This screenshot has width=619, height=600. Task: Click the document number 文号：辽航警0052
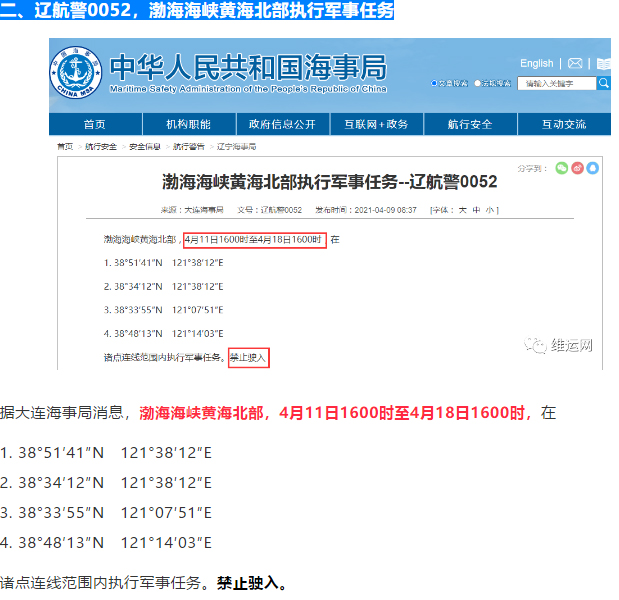(270, 210)
